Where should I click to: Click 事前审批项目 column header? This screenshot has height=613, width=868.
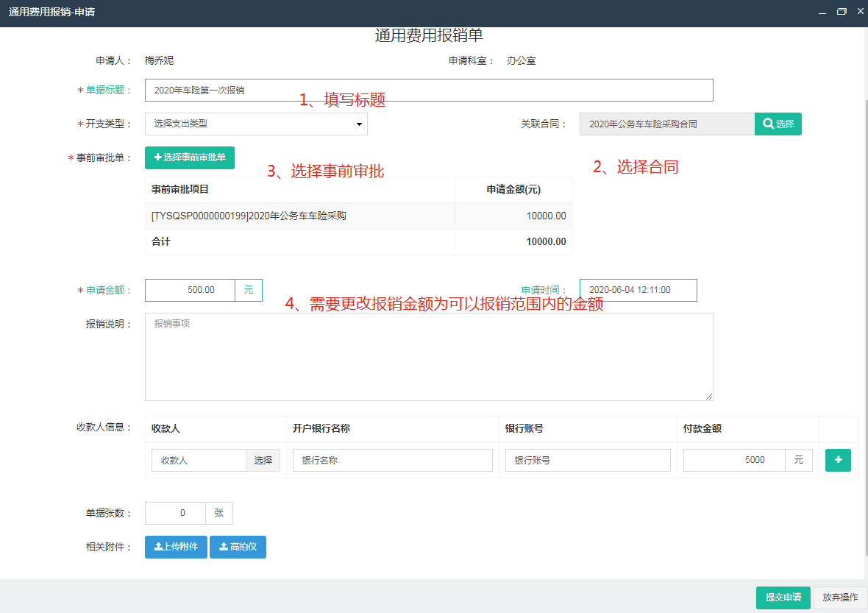point(180,189)
